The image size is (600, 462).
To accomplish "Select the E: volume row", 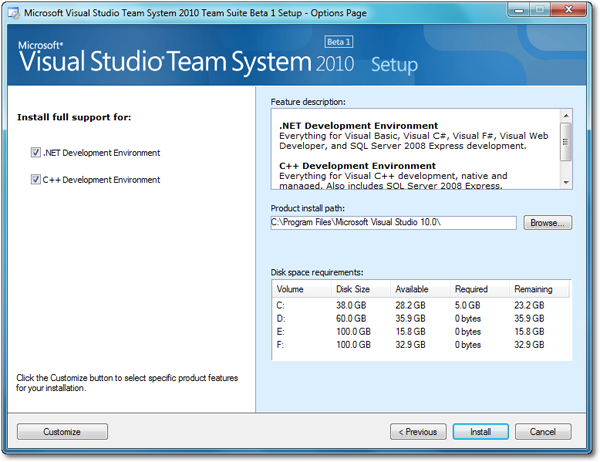I will [x=421, y=331].
